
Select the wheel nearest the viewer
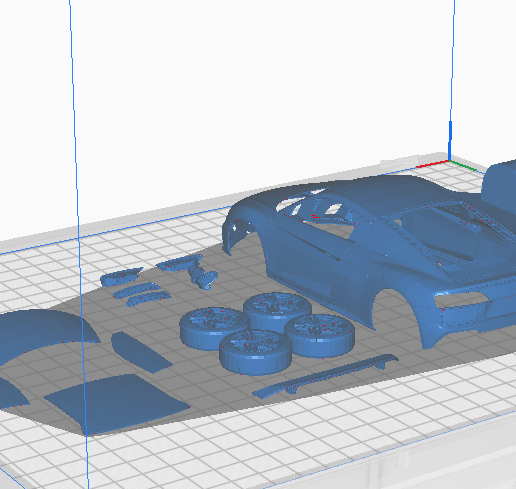pos(255,352)
